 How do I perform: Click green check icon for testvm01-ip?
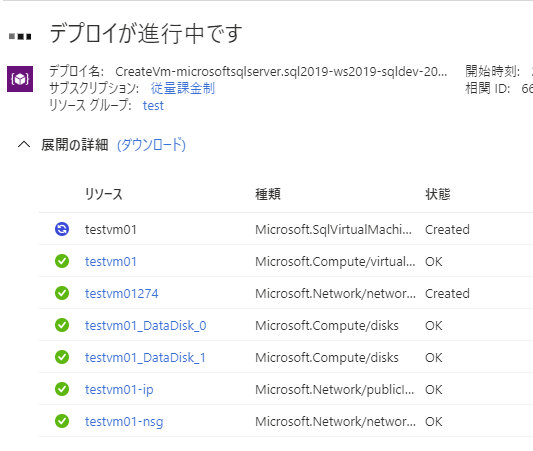click(62, 389)
